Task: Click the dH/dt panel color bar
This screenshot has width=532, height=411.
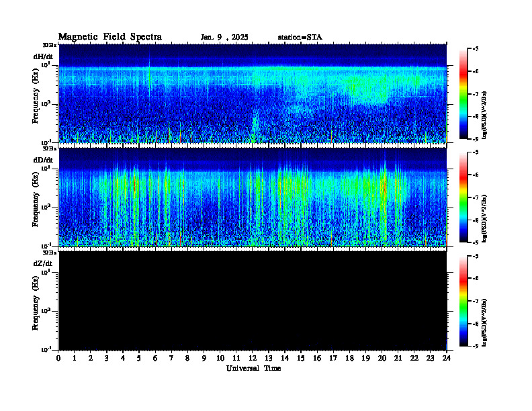Action: [463, 94]
